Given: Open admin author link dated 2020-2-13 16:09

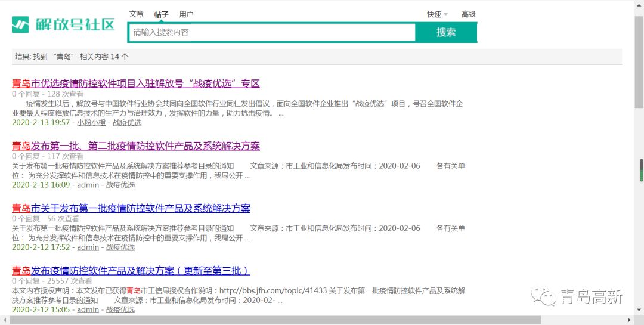Looking at the screenshot, I should pyautogui.click(x=88, y=185).
